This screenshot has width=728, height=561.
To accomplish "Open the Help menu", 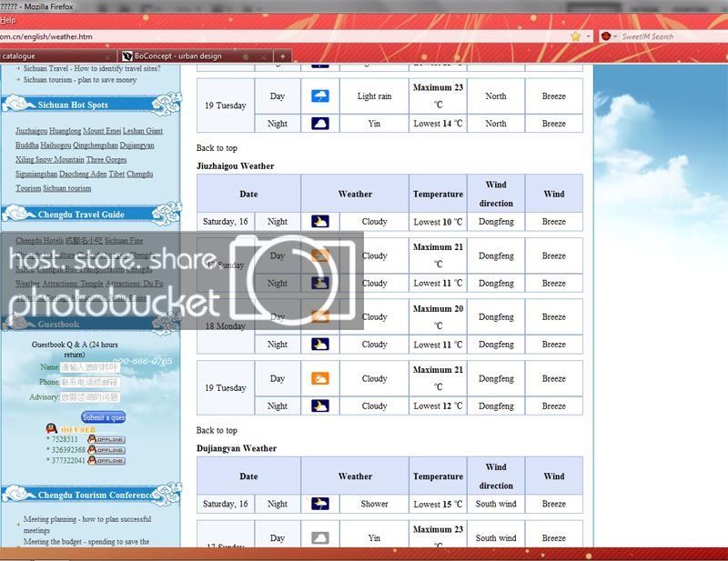I will [x=7, y=20].
